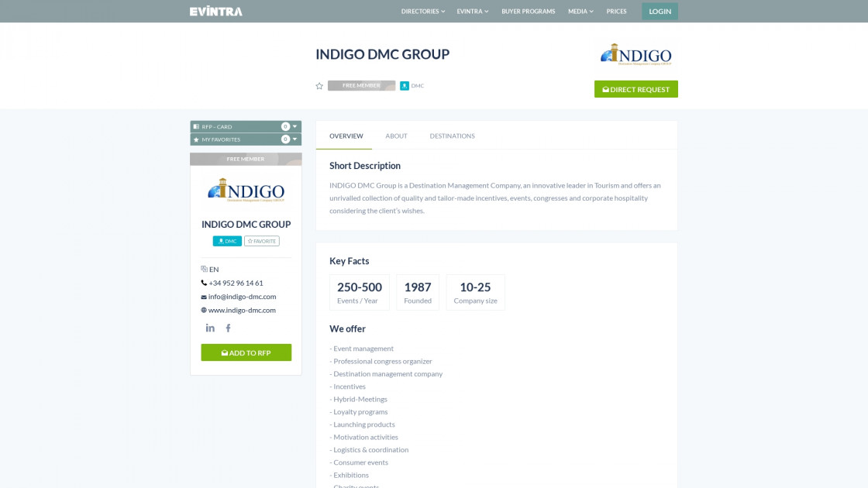868x488 pixels.
Task: Switch to the DESTINATIONS tab
Action: click(x=452, y=136)
